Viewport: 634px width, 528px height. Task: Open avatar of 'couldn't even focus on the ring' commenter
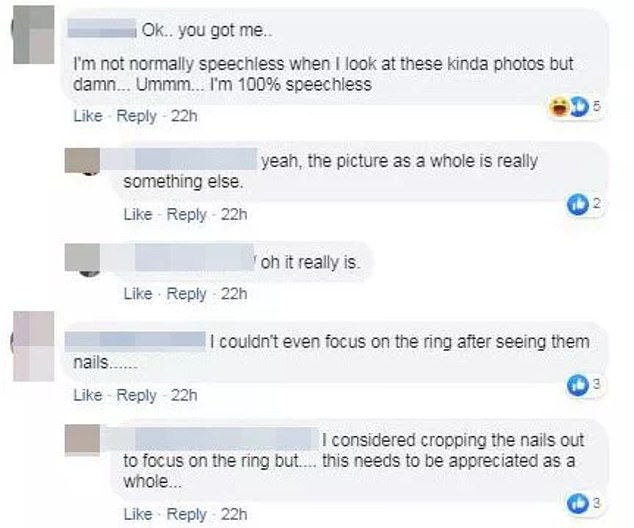34,346
